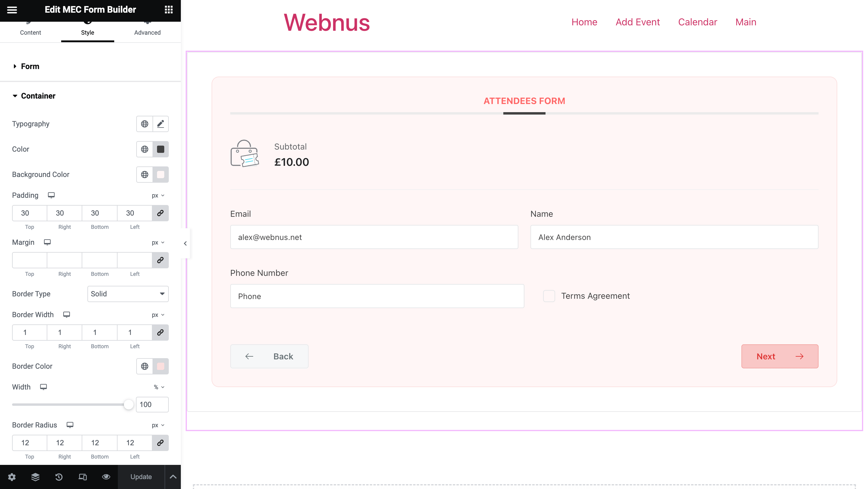Open the Padding px unit selector

(158, 195)
